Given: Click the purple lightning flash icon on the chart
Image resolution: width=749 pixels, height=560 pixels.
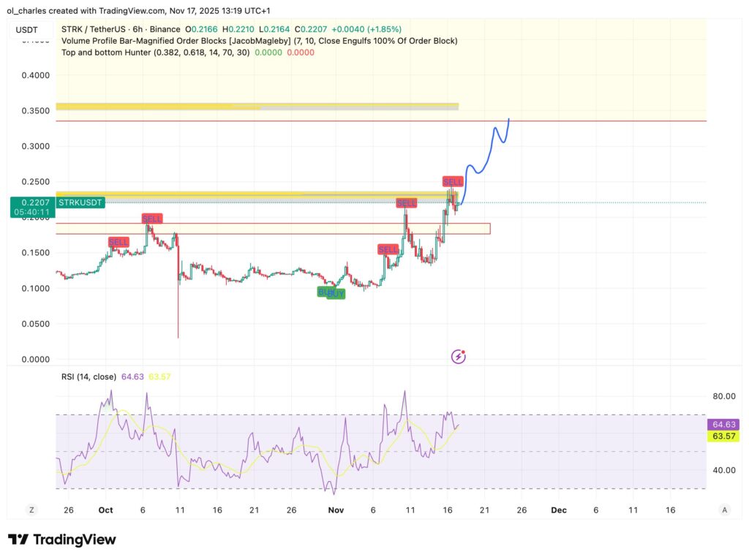Looking at the screenshot, I should point(459,356).
